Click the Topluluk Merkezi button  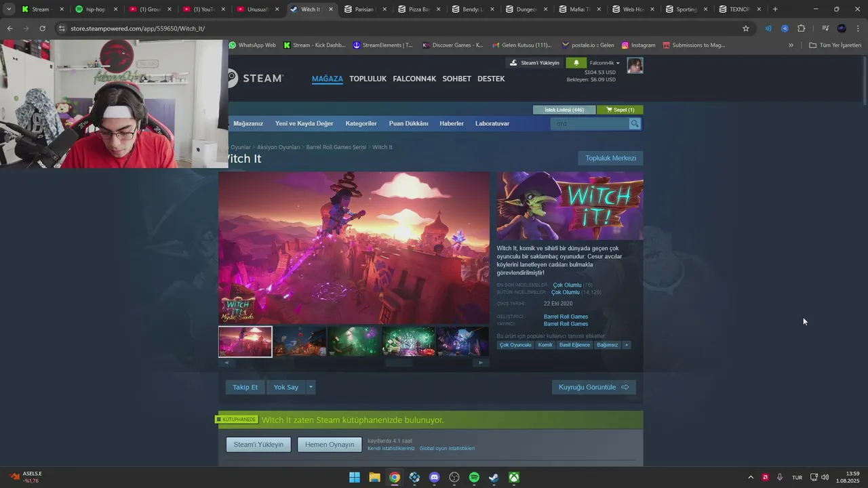[610, 158]
